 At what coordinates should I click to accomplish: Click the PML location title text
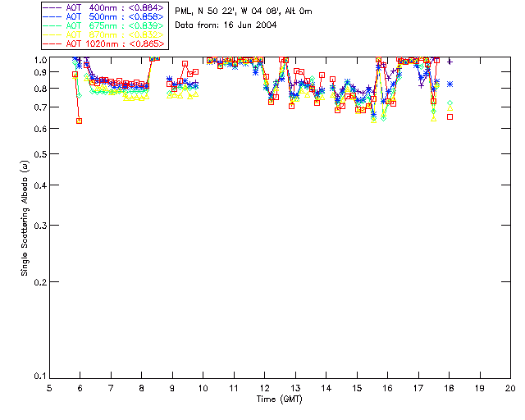pos(244,11)
